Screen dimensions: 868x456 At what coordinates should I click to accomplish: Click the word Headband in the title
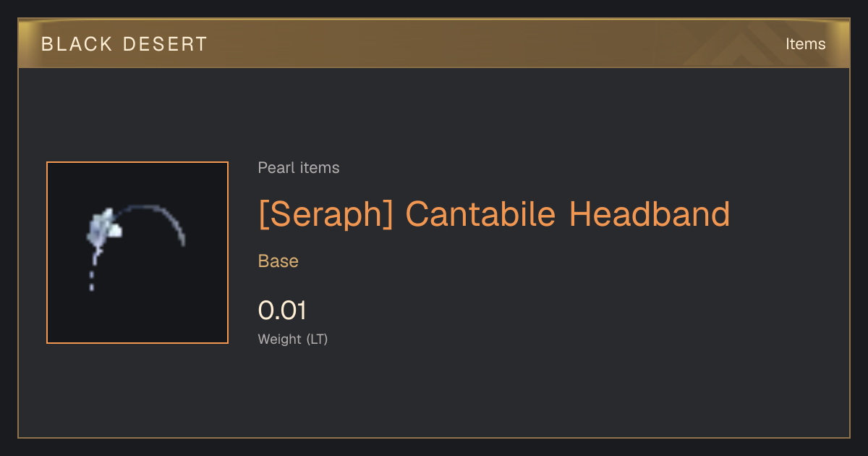tap(650, 214)
